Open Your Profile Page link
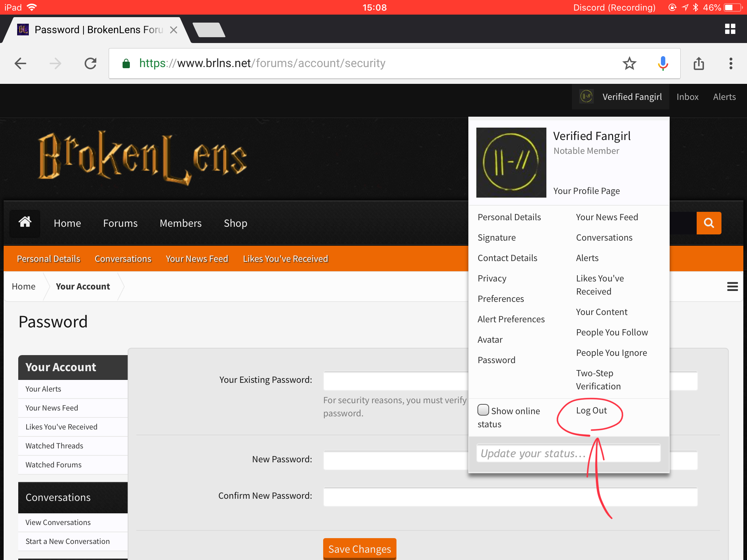747x560 pixels. tap(587, 191)
